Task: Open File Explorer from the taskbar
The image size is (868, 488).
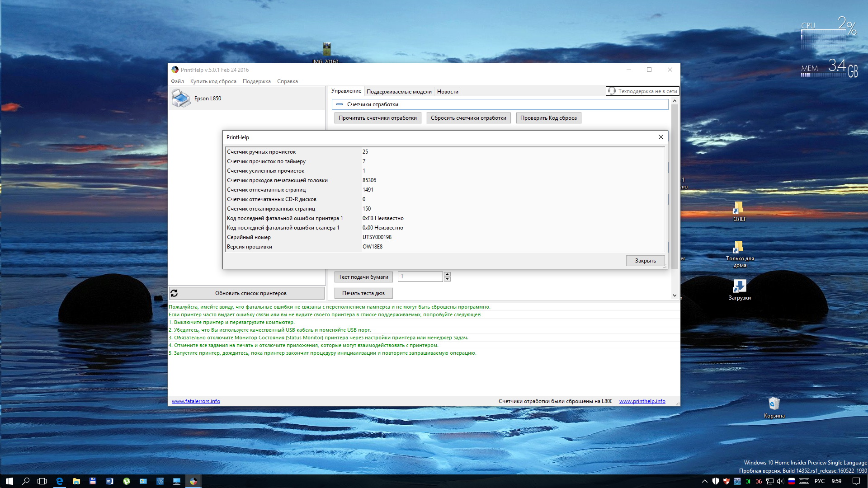Action: click(x=76, y=481)
